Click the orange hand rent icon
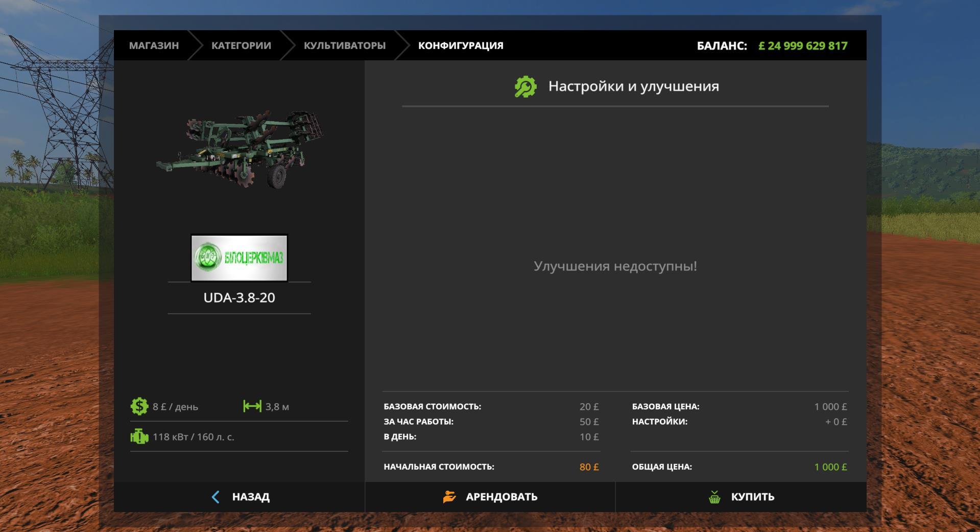The height and width of the screenshot is (532, 980). (449, 497)
